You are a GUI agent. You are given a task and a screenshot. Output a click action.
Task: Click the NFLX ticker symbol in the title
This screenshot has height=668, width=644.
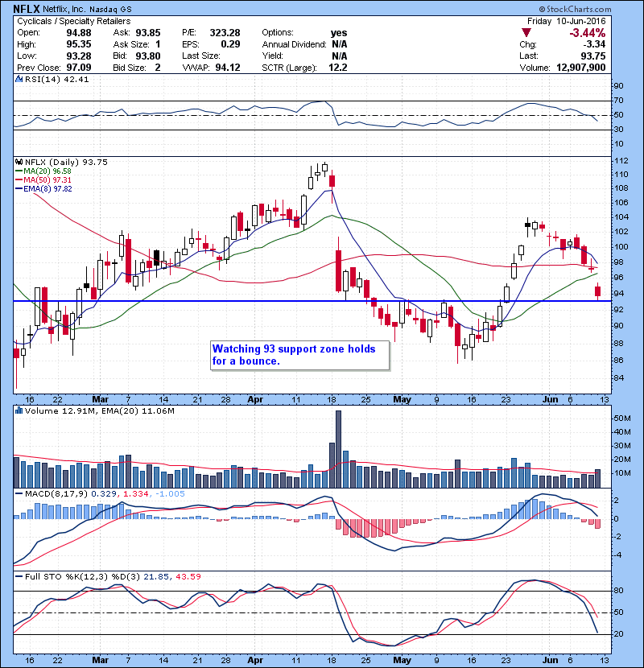[x=27, y=9]
